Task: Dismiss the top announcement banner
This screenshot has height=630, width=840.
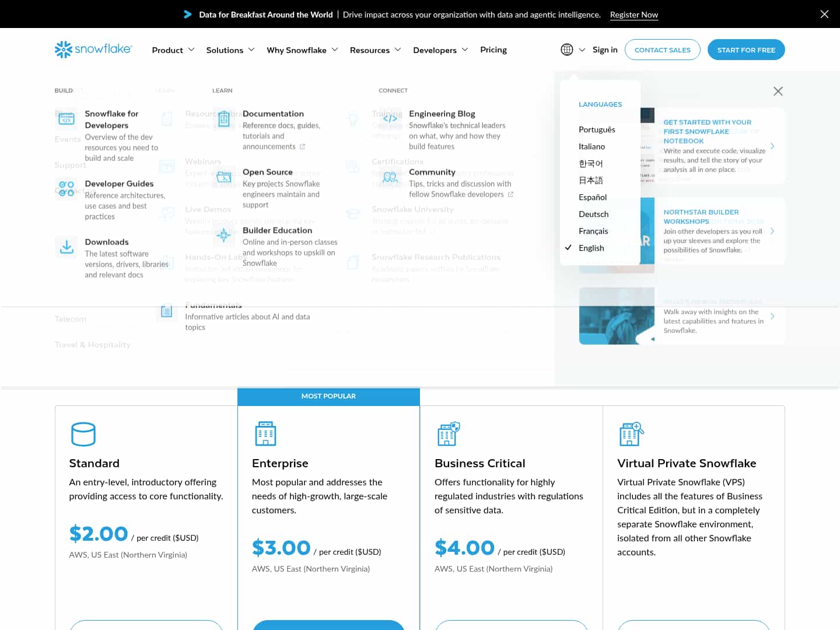Action: click(x=824, y=14)
